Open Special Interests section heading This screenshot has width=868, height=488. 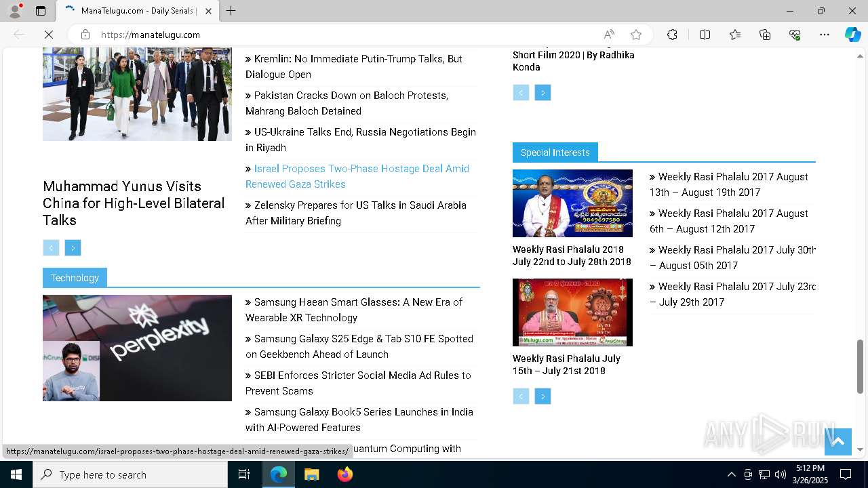[555, 152]
